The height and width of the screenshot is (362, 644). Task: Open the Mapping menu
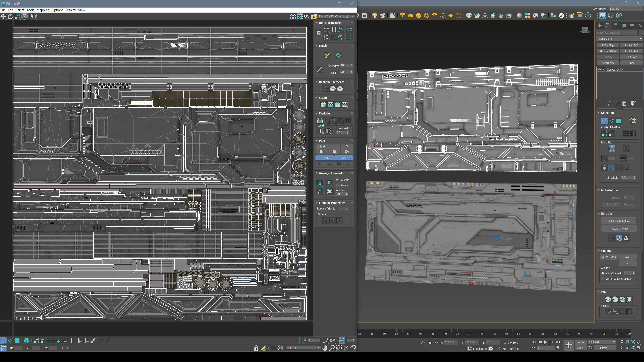43,10
